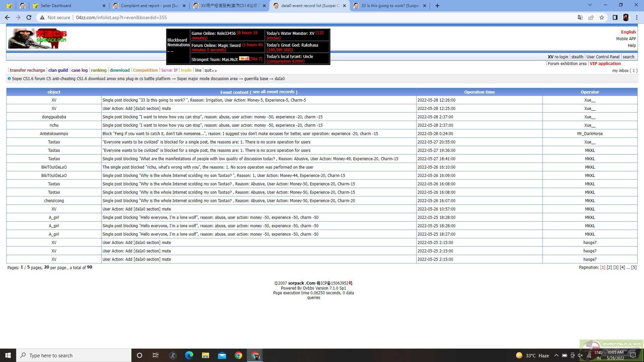Go to pagination page 3
Screen dimensions: 644x362
[616, 267]
